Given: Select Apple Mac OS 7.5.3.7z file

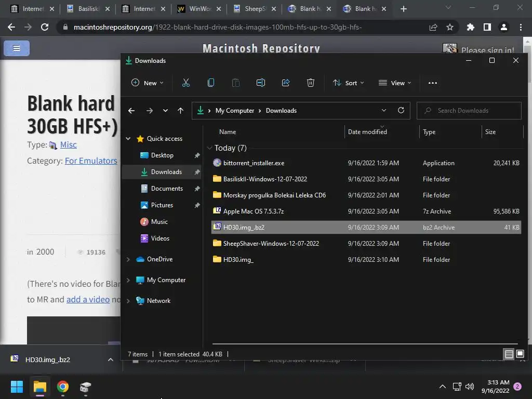Looking at the screenshot, I should [x=366, y=211].
